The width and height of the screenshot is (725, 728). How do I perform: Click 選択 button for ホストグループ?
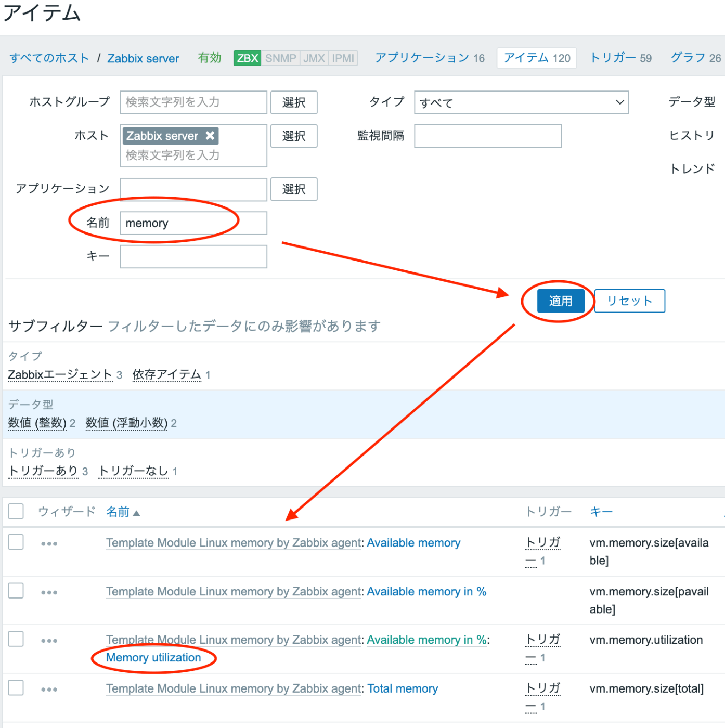point(294,102)
